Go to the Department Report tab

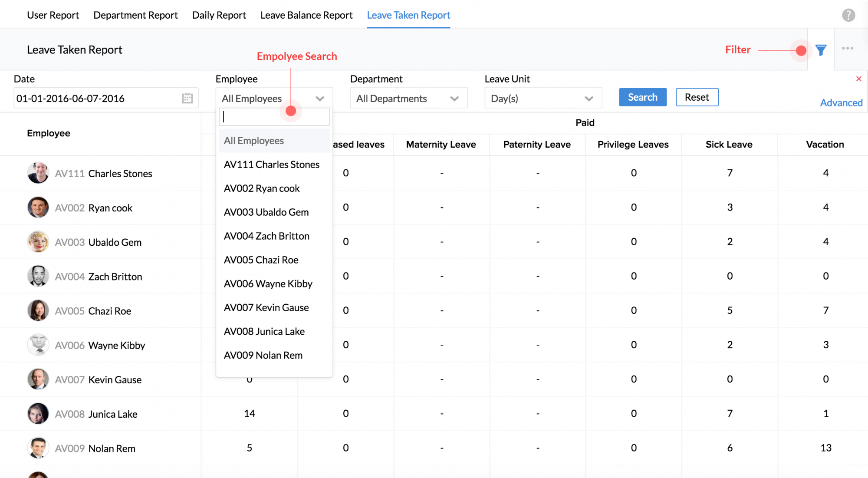[x=135, y=15]
